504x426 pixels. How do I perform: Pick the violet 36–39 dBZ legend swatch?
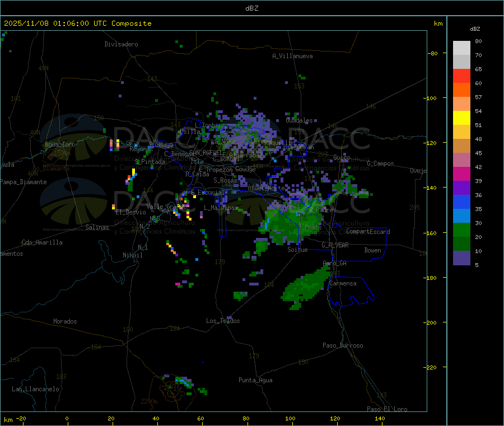(x=461, y=188)
